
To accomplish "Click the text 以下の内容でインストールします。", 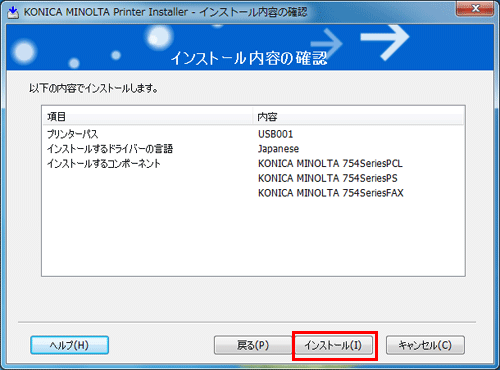I will pos(93,88).
